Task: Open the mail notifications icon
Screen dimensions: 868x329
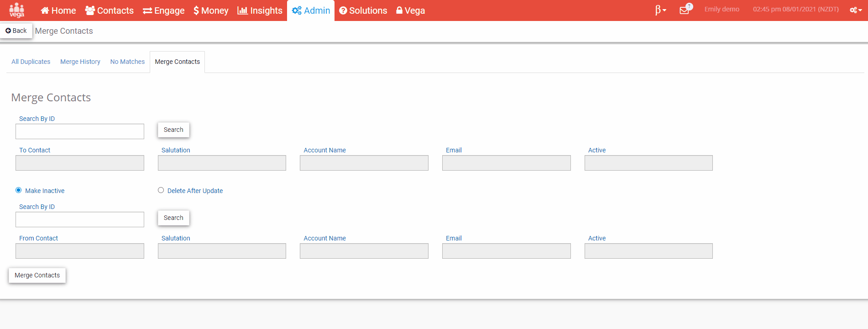Action: (x=685, y=10)
